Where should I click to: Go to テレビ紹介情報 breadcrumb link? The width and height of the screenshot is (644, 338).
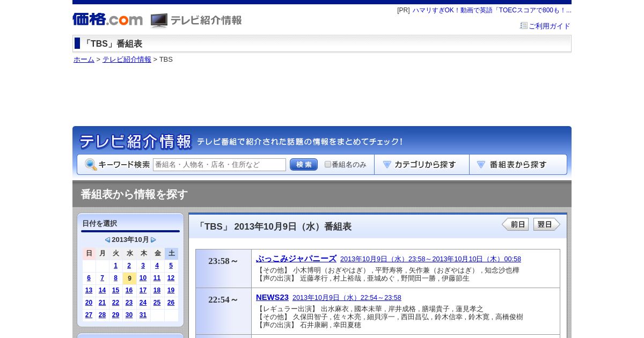point(127,60)
